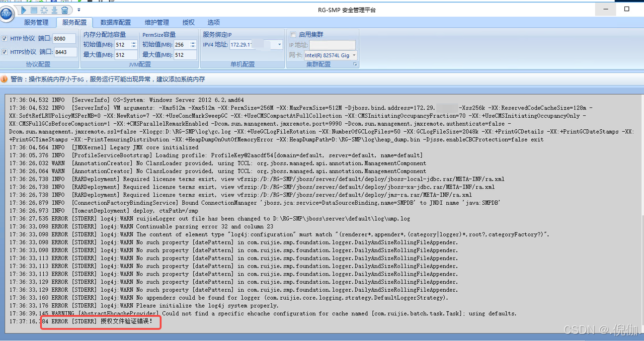The width and height of the screenshot is (644, 341).
Task: Enable the 启用集群 checkbox
Action: click(x=293, y=35)
